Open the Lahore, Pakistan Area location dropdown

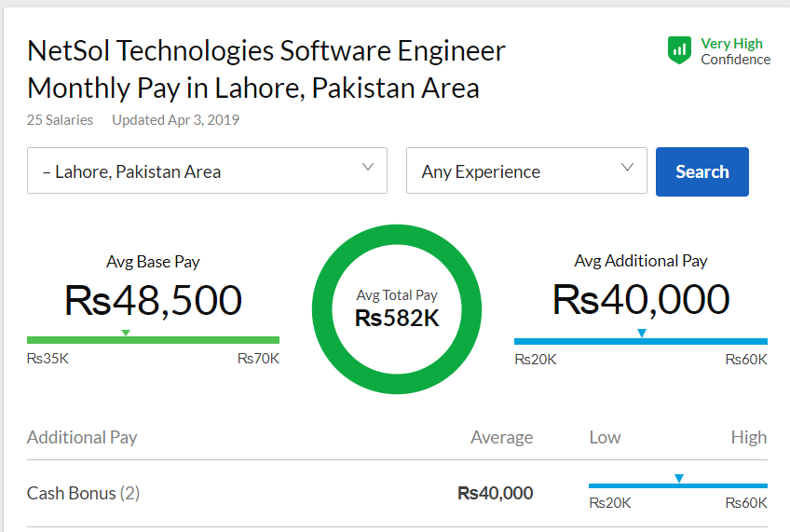pos(207,171)
